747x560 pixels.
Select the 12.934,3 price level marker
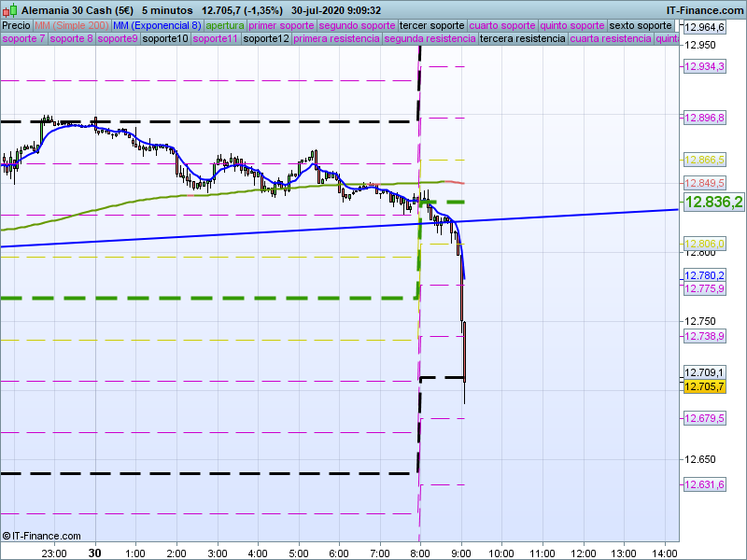705,66
